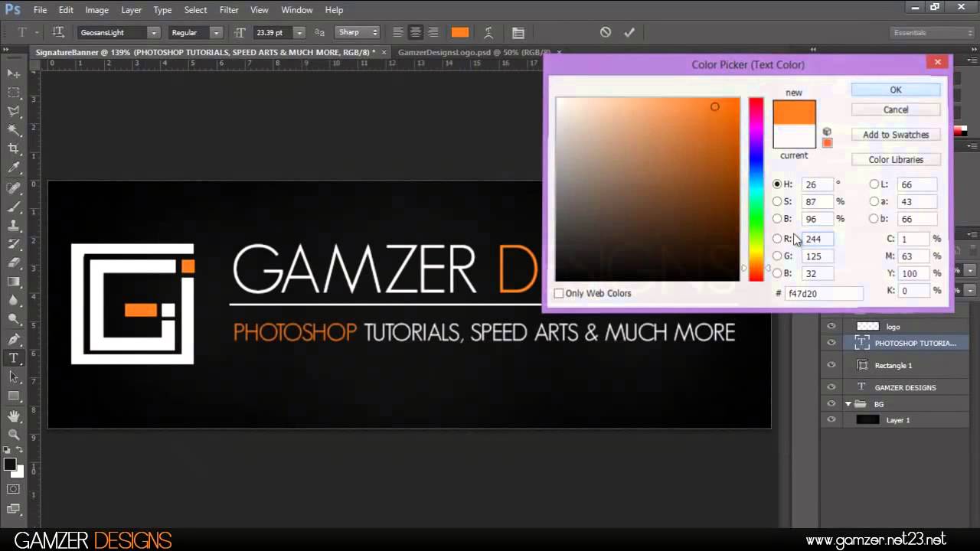Screen dimensions: 980x551
Task: Open Color Libraries
Action: 896,160
